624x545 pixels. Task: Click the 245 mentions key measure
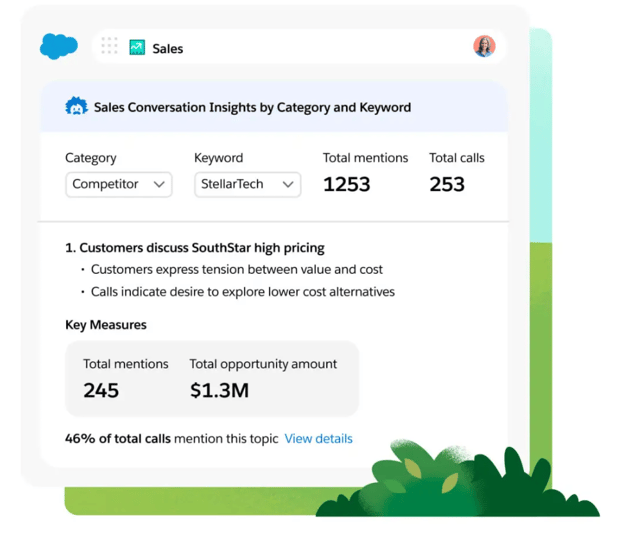101,390
